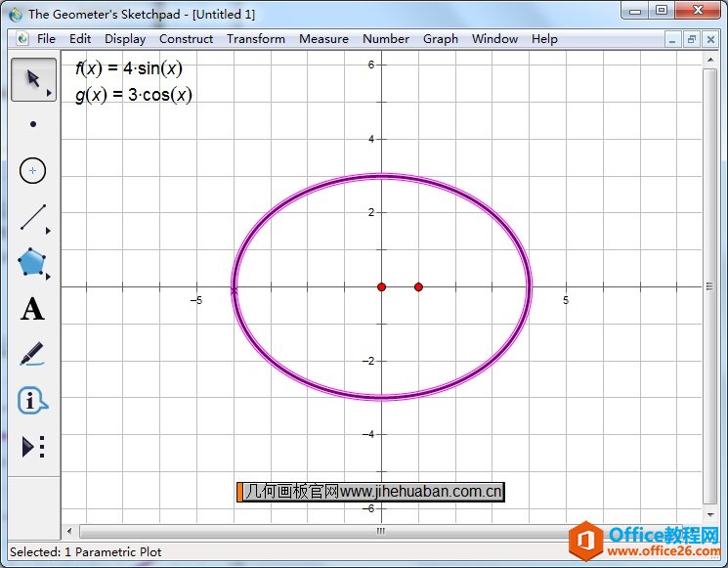Expand the Construct menu
The image size is (728, 568).
(x=186, y=39)
